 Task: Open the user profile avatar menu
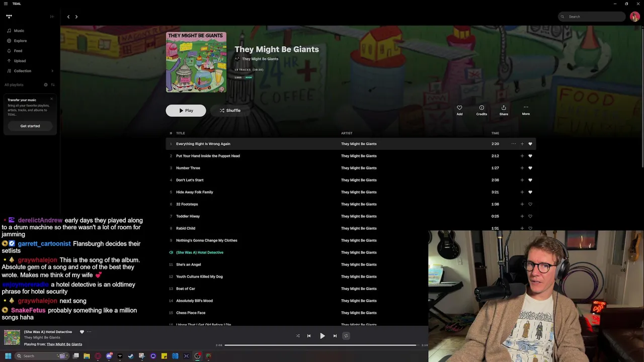point(635,17)
